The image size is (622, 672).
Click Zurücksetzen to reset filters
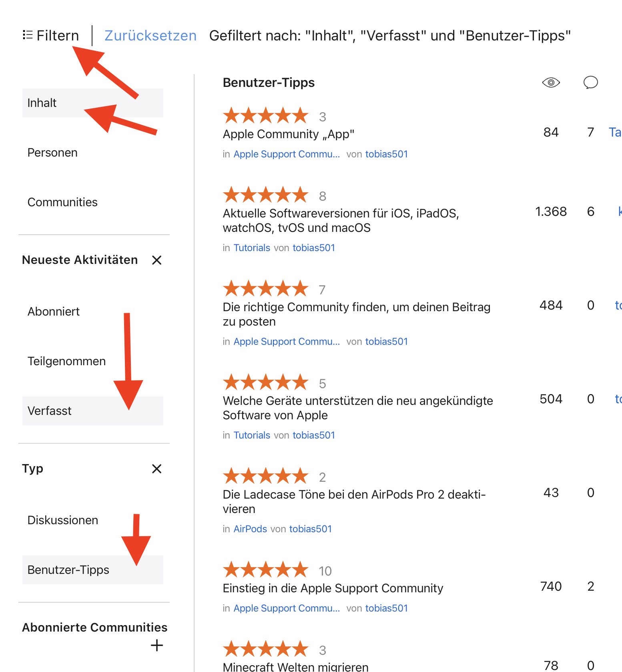coord(150,36)
